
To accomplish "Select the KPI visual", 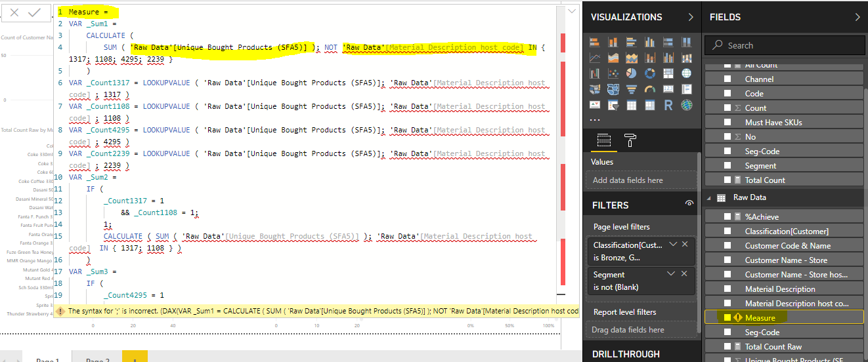I will [595, 105].
